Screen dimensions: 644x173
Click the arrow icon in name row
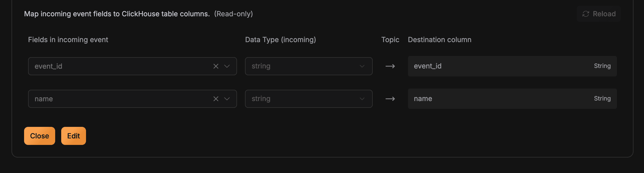pyautogui.click(x=390, y=99)
